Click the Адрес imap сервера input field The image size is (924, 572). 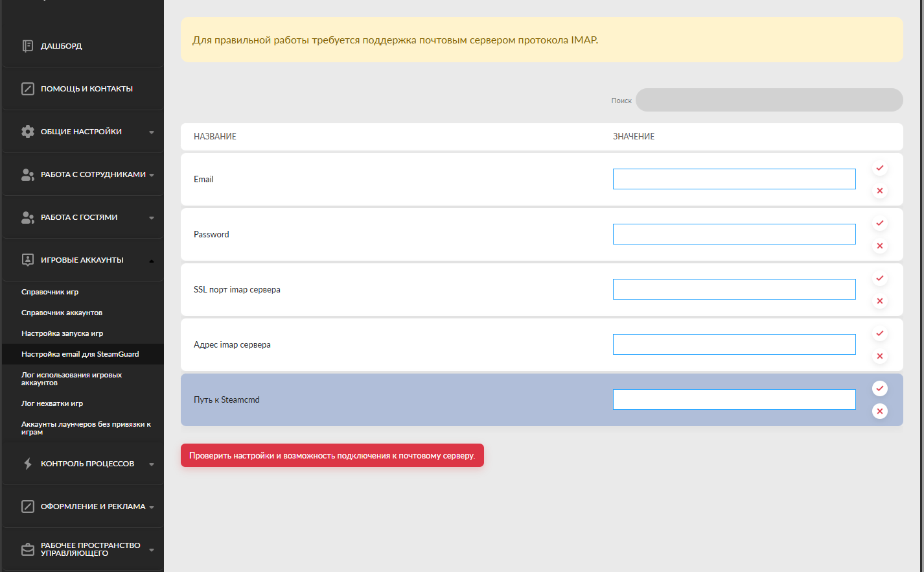734,344
